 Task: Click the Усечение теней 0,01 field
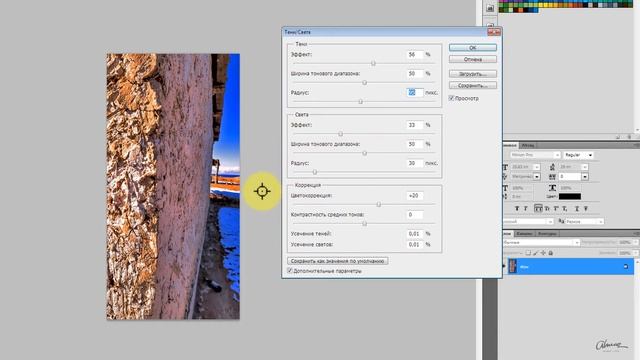414,234
